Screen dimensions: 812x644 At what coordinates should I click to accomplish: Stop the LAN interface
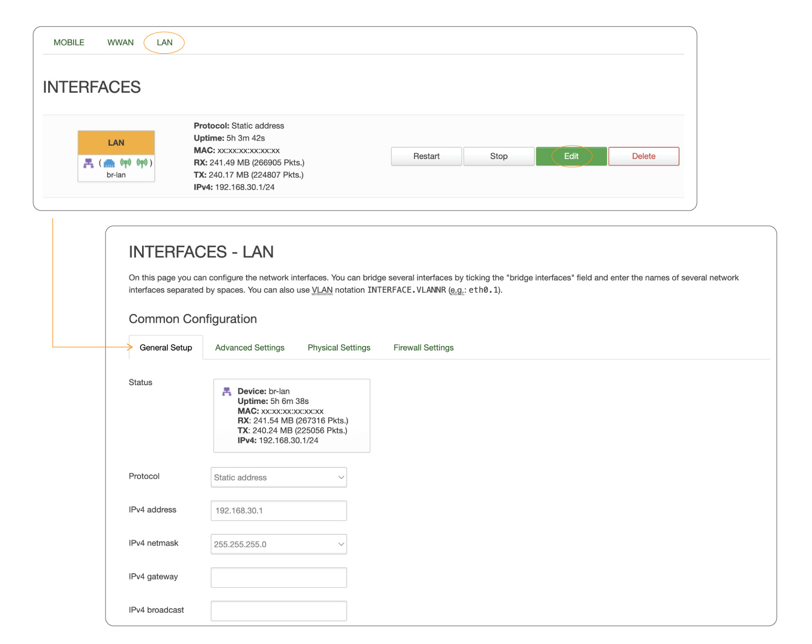click(498, 156)
